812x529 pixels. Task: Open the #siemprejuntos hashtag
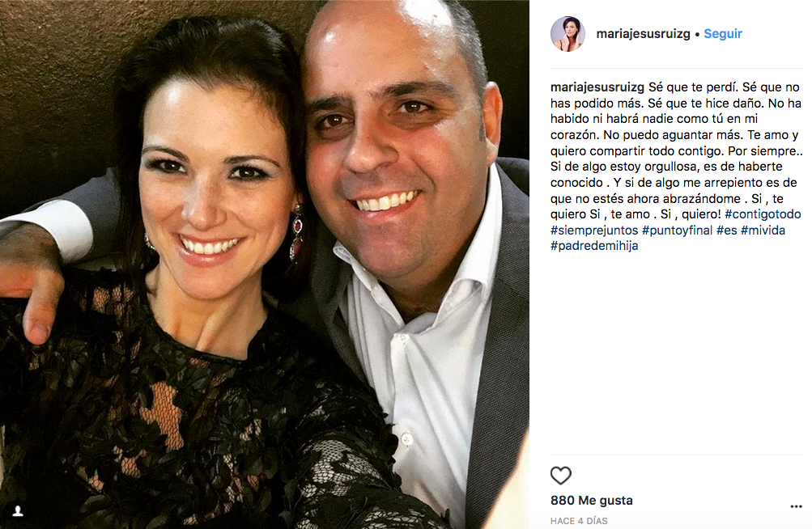click(x=594, y=231)
